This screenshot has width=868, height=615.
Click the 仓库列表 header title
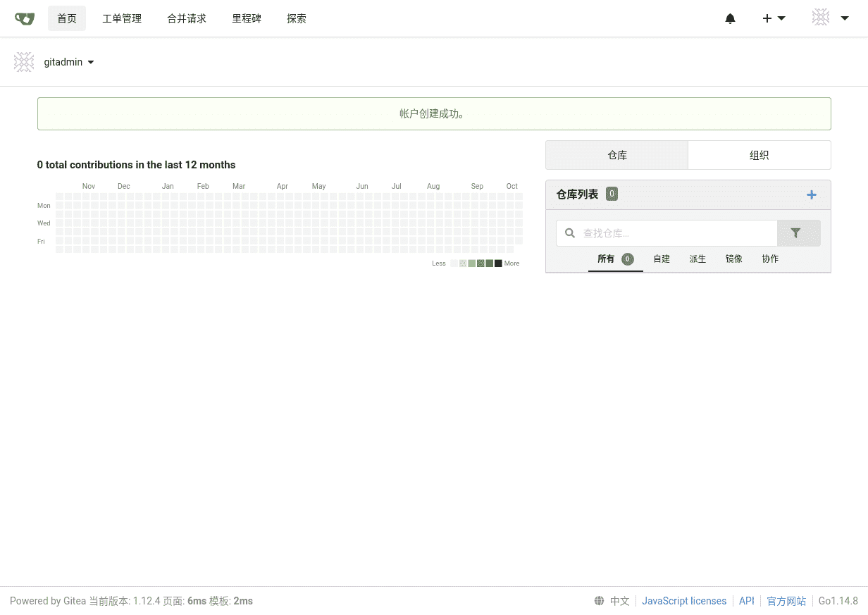tap(578, 194)
